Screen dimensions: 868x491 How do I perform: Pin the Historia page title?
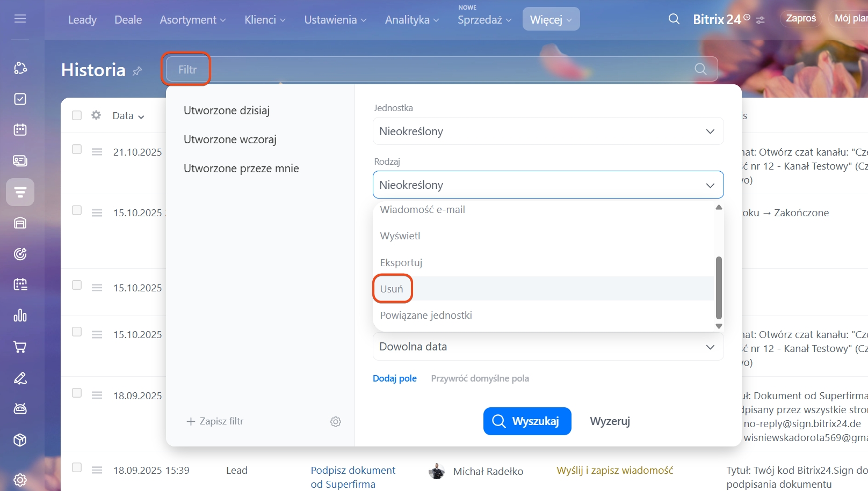tap(138, 71)
